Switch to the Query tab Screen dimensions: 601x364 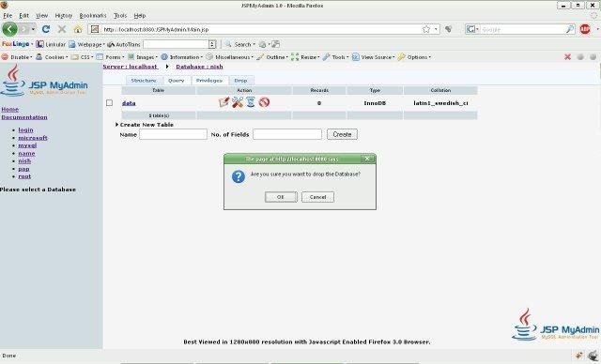tap(177, 81)
